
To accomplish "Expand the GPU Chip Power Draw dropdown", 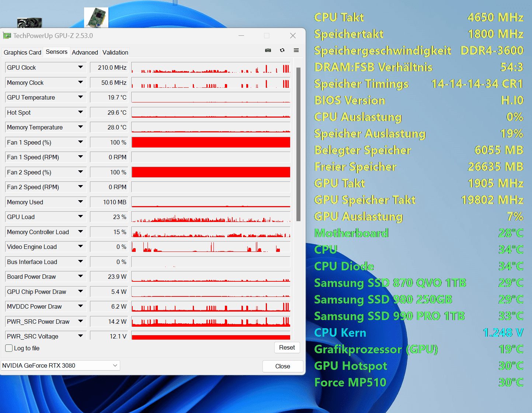I will coord(80,291).
